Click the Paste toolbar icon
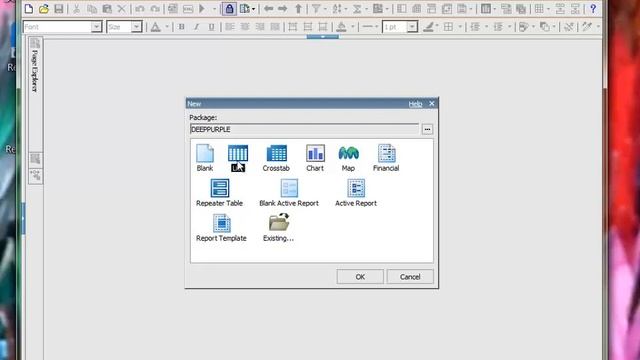The width and height of the screenshot is (640, 360). click(x=107, y=9)
